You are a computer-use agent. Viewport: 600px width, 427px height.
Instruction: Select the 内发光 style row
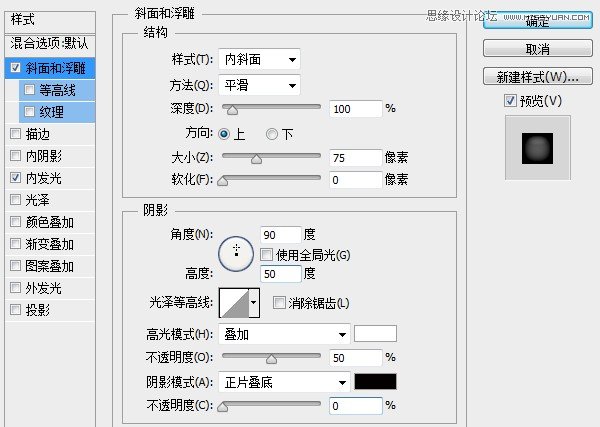coord(50,178)
